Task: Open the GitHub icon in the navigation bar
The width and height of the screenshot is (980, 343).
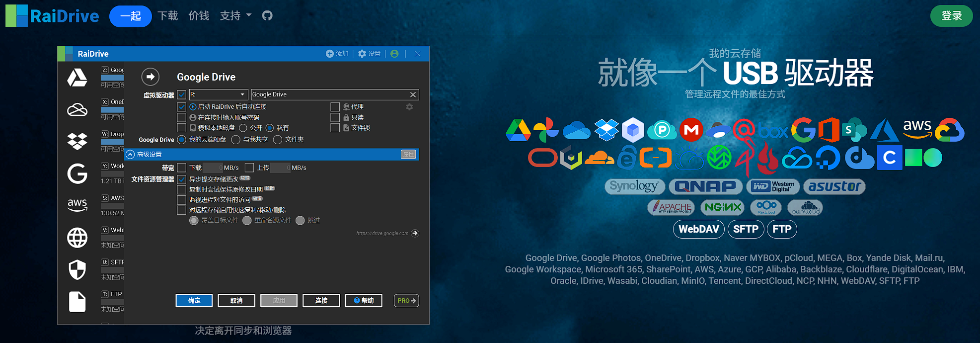Action: coord(267,15)
